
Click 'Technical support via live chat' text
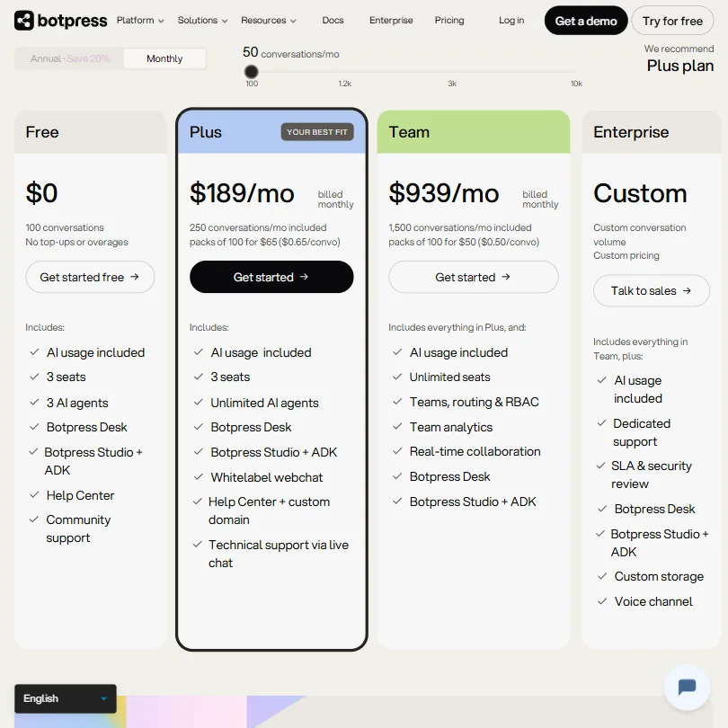tap(279, 554)
